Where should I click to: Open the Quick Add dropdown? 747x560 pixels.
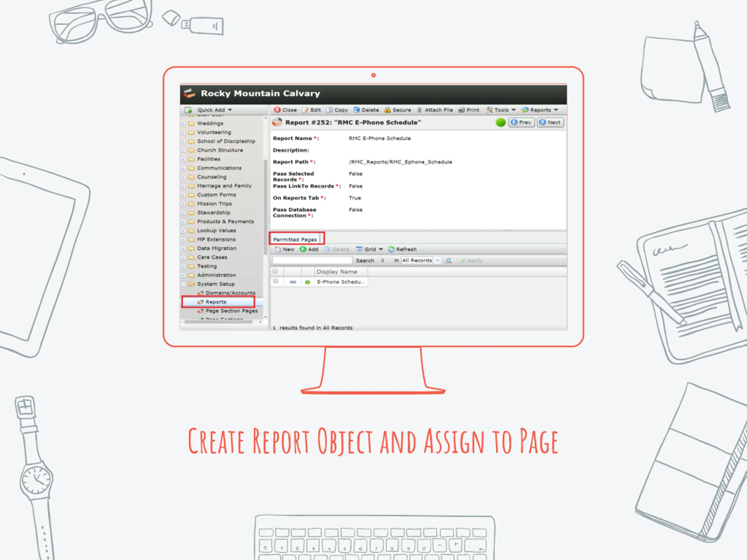click(215, 110)
